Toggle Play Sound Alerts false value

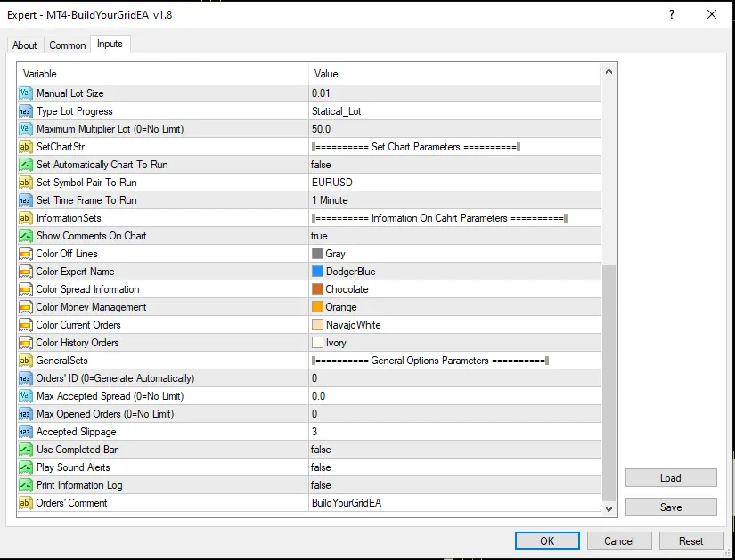click(454, 467)
